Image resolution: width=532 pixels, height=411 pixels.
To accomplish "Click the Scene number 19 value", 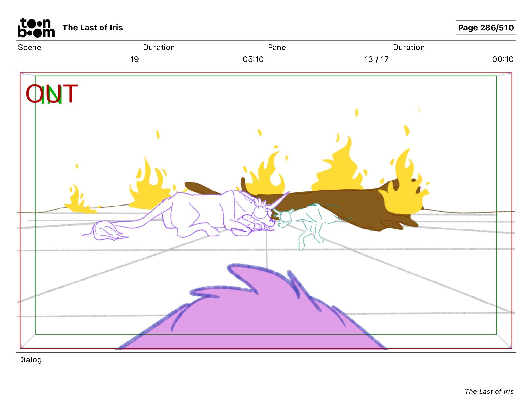I will (x=134, y=59).
